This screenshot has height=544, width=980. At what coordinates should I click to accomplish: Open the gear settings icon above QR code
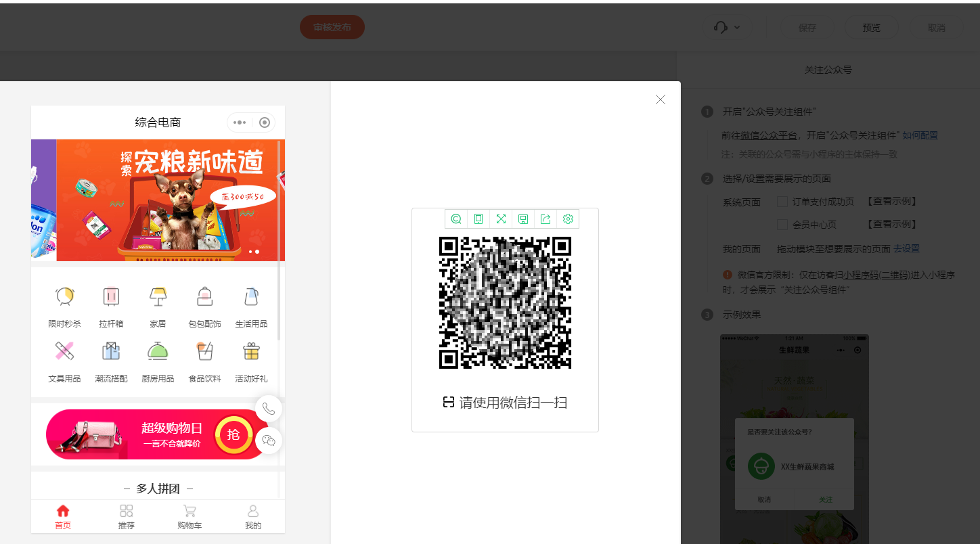pos(568,219)
